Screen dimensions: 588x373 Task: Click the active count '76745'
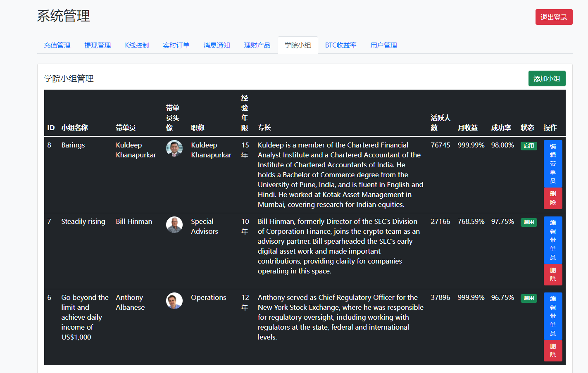pos(440,145)
